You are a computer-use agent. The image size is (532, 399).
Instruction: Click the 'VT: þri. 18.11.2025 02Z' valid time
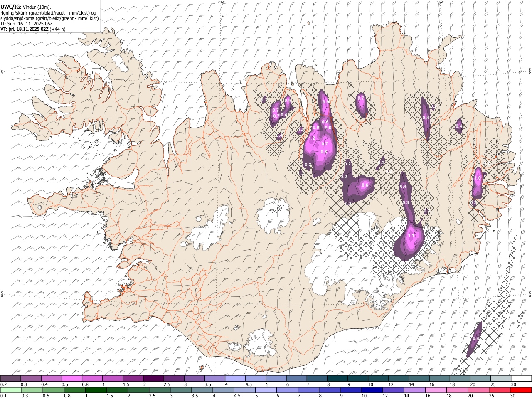coord(25,29)
